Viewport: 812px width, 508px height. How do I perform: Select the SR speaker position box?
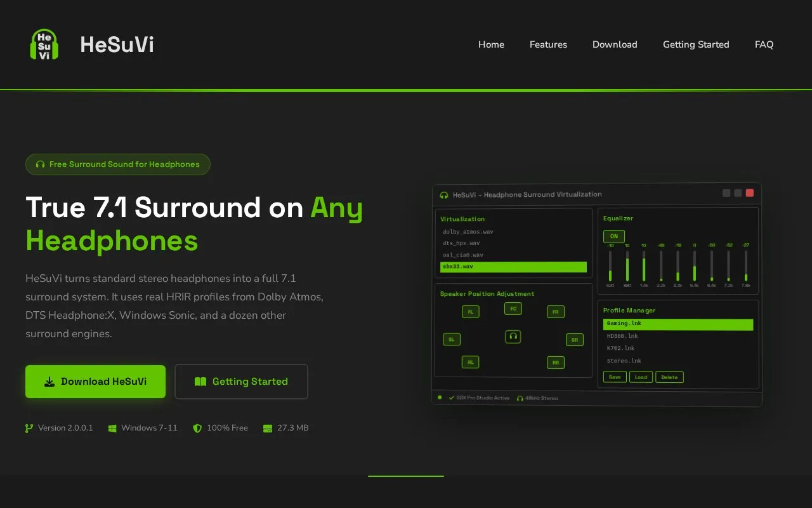(574, 340)
